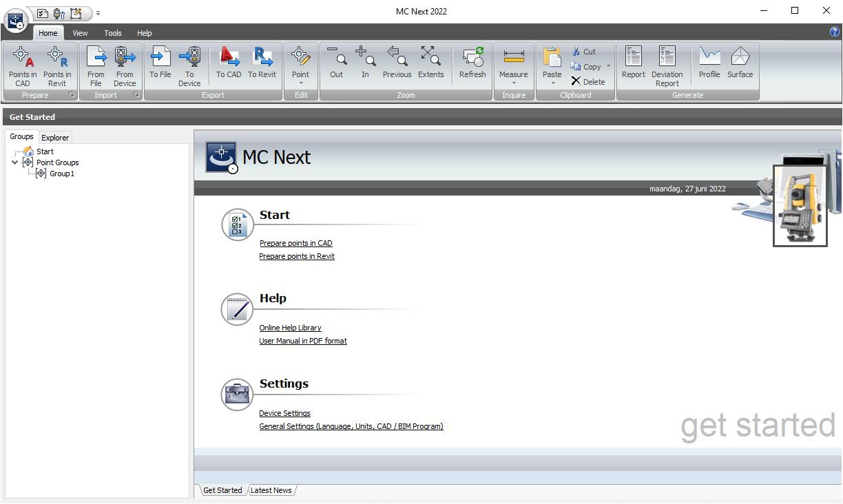Select the Measure tool

point(514,61)
